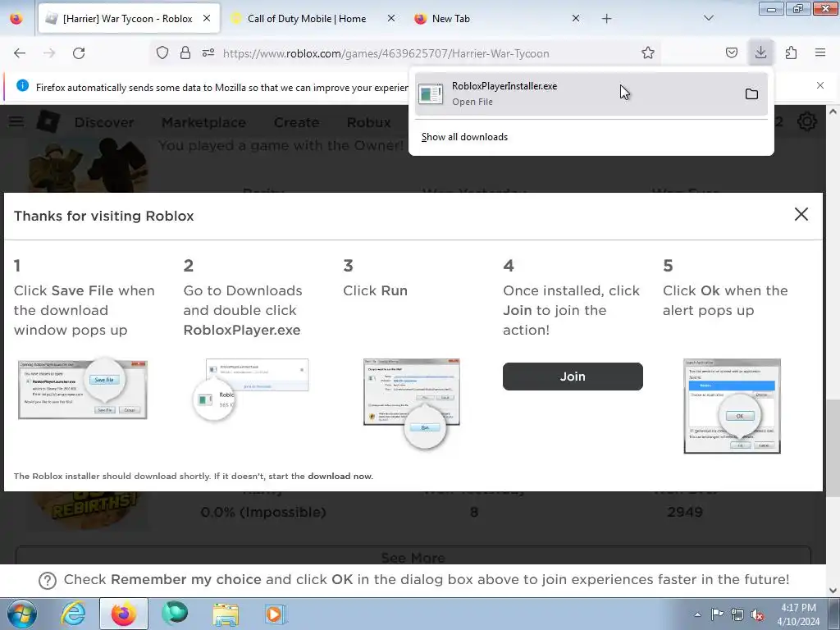The width and height of the screenshot is (840, 630).
Task: Open Action Center flag tray icon
Action: pos(717,614)
